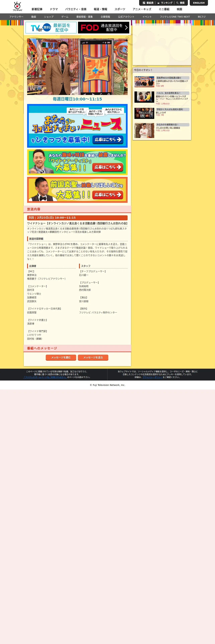Open さんまのお笑い向上委員会 program link
The width and height of the screenshot is (215, 644).
[x=168, y=128]
